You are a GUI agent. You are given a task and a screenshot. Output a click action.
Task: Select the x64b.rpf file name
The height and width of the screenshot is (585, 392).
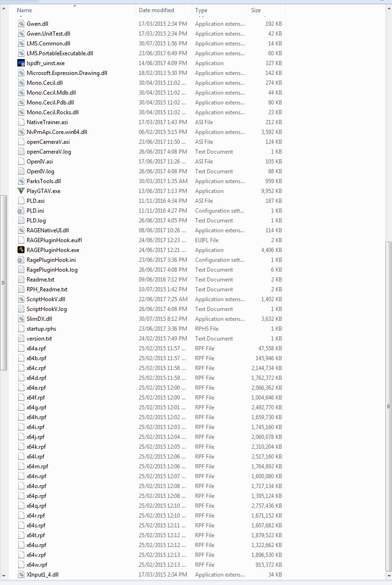tap(36, 358)
